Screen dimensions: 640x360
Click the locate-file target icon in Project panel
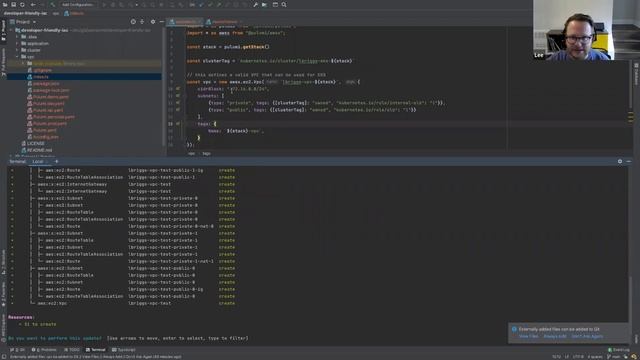(x=133, y=22)
